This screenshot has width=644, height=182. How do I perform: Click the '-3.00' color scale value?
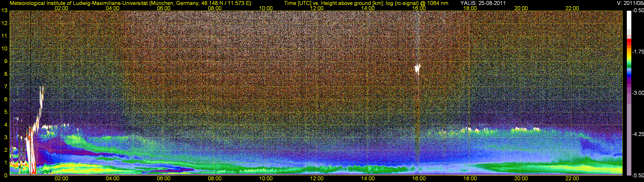638,93
